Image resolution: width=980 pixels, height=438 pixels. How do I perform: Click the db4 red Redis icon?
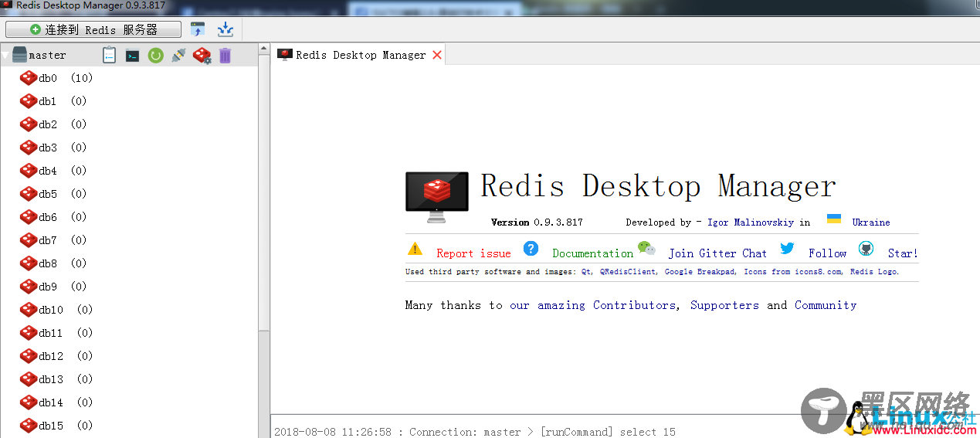click(x=29, y=171)
